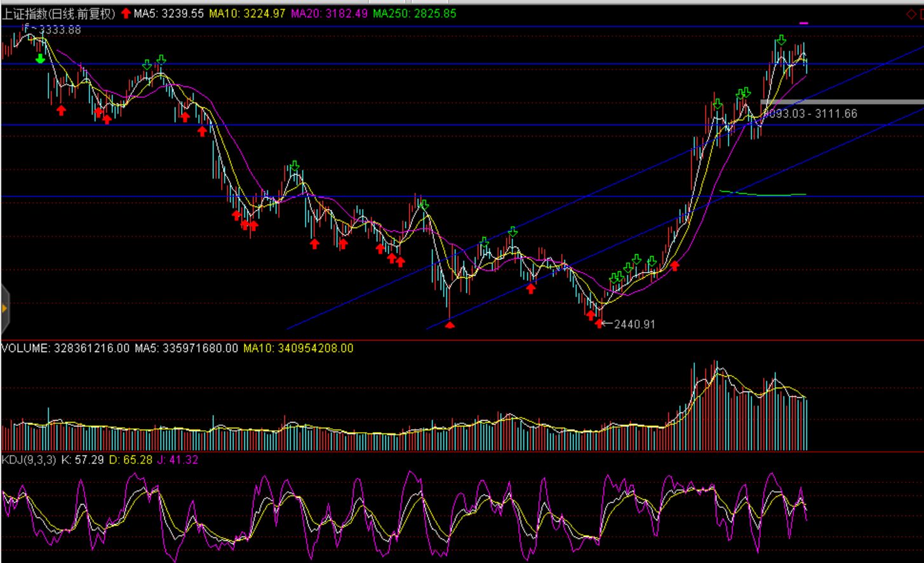
Task: Click the red diamond icon in top-right corner
Action: 911,14
